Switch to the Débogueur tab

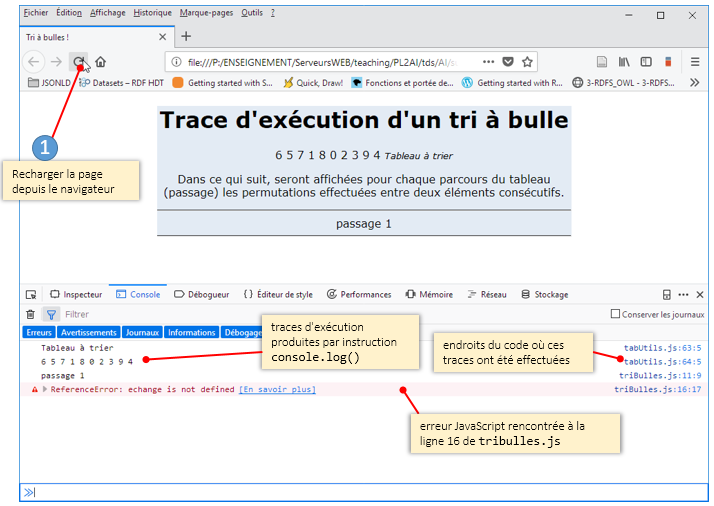click(x=202, y=295)
